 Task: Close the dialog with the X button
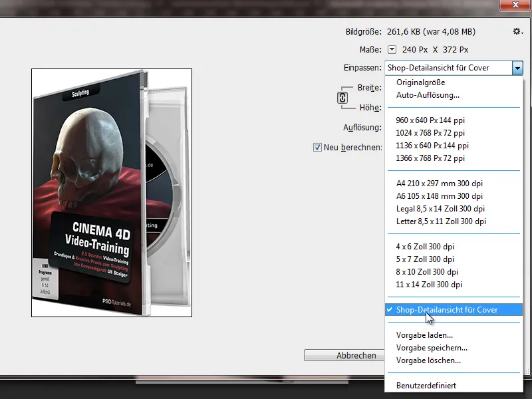(515, 5)
